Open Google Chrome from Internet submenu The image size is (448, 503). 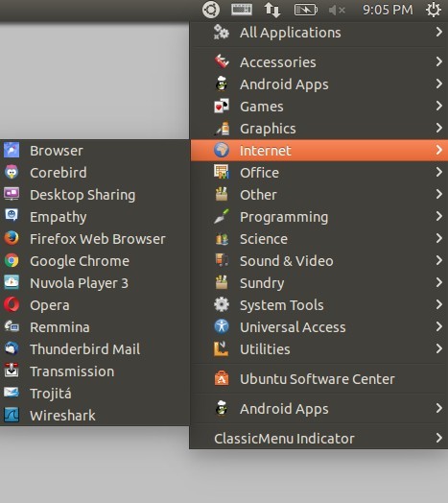pyautogui.click(x=95, y=261)
